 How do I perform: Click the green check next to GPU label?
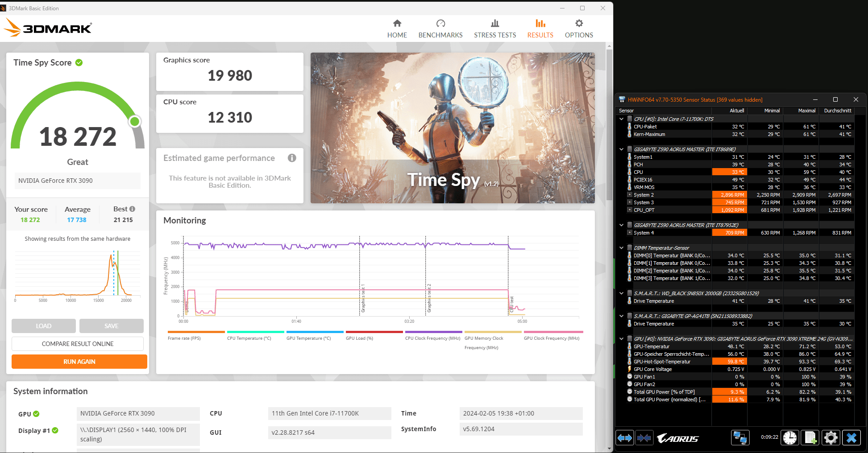pyautogui.click(x=36, y=414)
